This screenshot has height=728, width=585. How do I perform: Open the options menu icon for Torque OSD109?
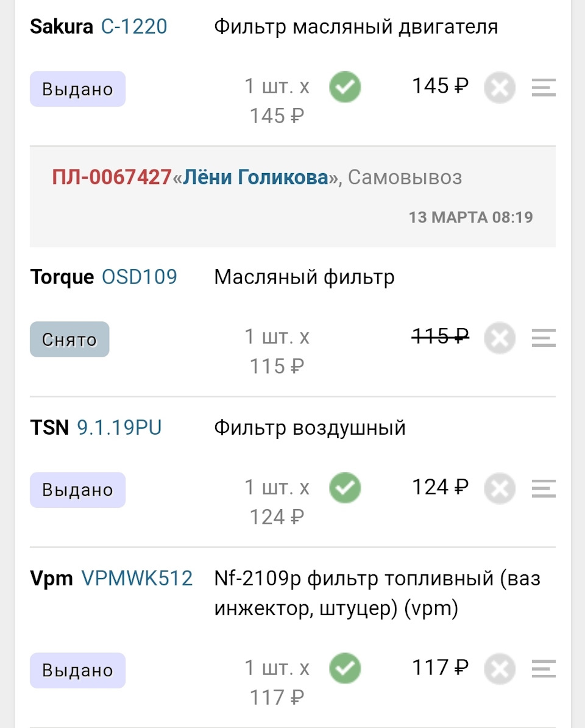point(544,338)
